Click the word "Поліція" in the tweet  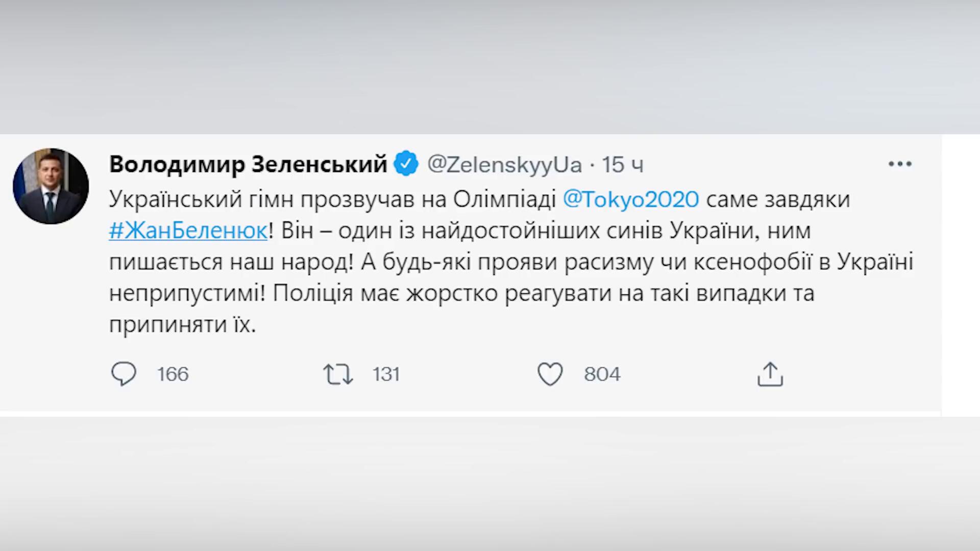(313, 293)
